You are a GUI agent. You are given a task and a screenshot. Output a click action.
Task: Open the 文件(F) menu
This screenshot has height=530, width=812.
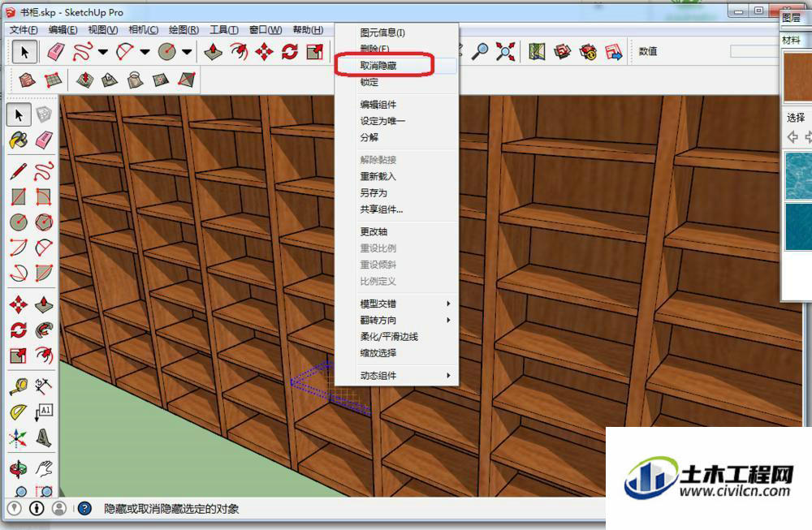pyautogui.click(x=24, y=29)
